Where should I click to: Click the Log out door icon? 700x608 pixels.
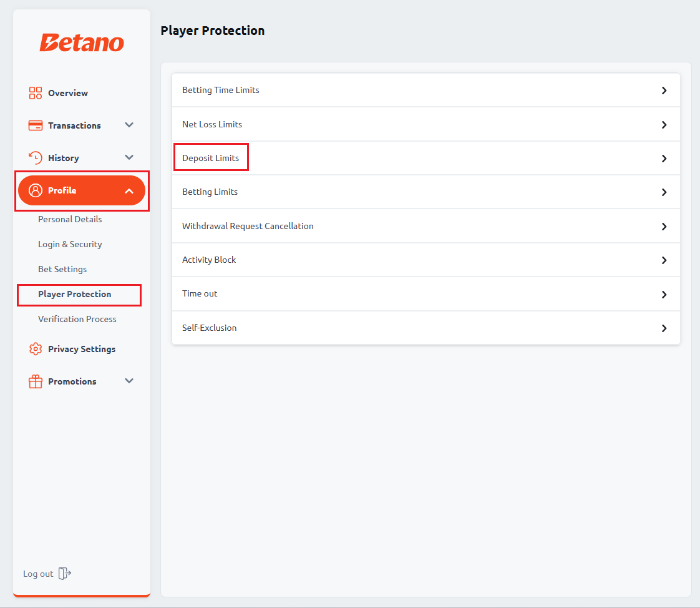65,573
